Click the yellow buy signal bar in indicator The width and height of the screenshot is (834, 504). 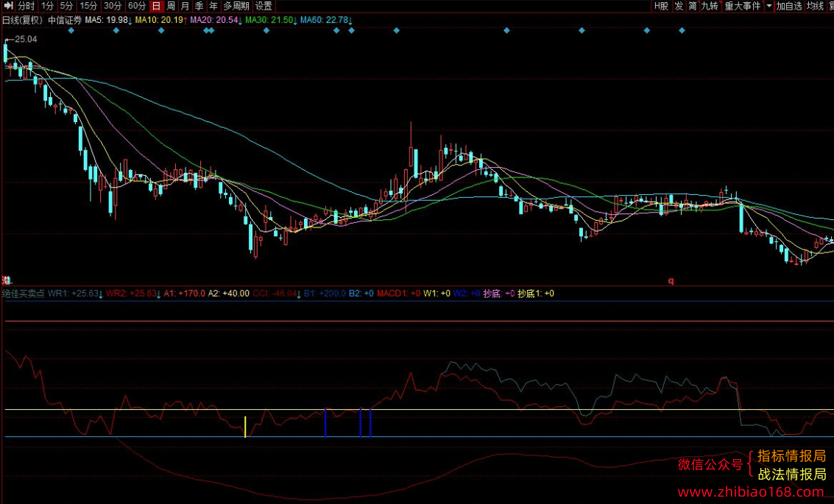[245, 427]
